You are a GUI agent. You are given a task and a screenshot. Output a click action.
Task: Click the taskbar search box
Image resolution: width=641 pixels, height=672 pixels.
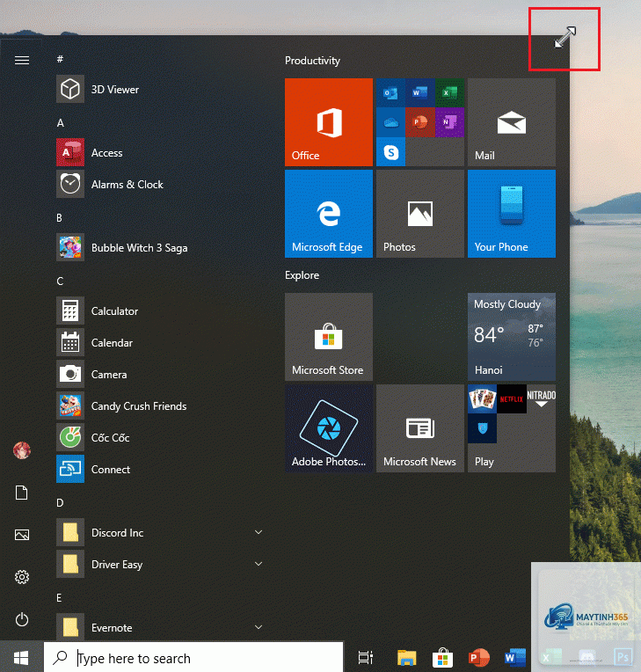coord(193,657)
